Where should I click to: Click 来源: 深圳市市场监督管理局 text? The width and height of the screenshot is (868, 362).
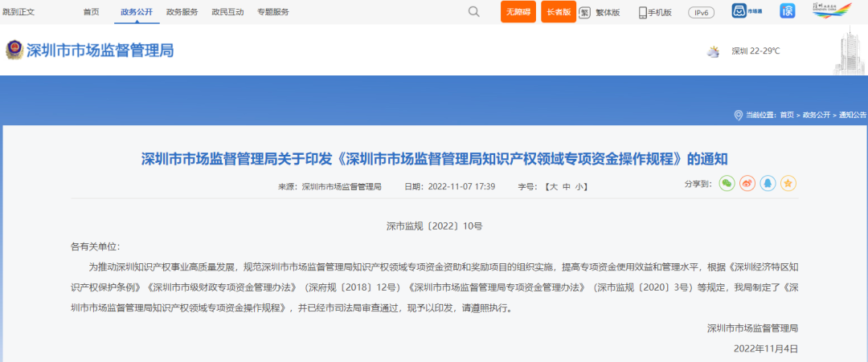330,187
